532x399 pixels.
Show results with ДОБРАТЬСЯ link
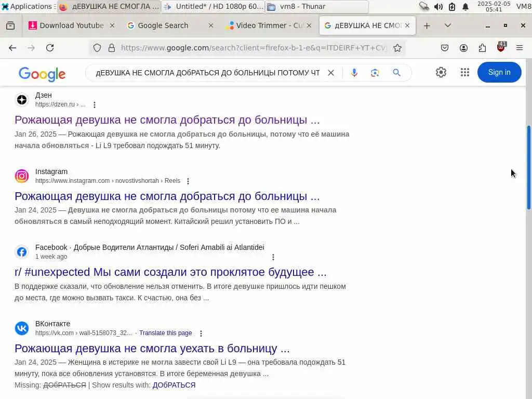pyautogui.click(x=174, y=385)
